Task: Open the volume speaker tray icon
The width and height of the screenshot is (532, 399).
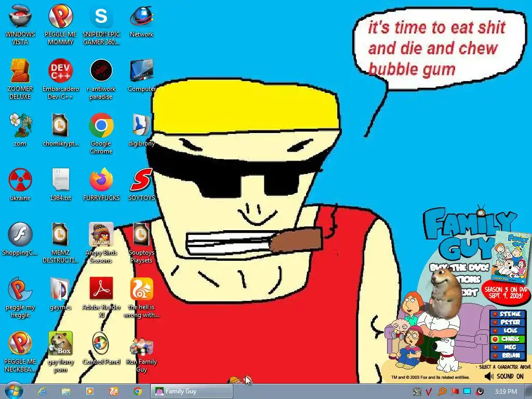Action: tap(480, 392)
